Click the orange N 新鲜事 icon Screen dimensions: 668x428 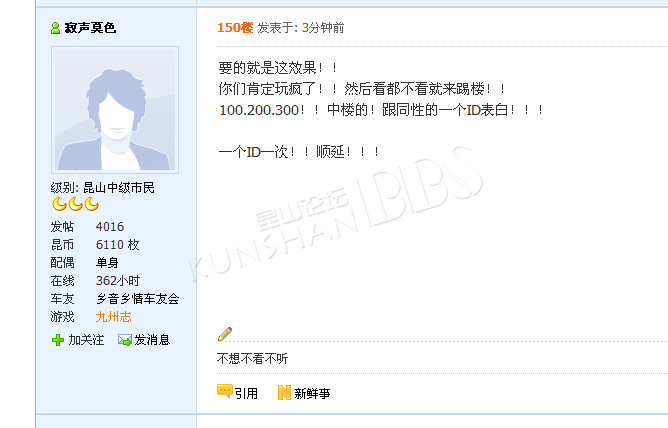point(284,392)
